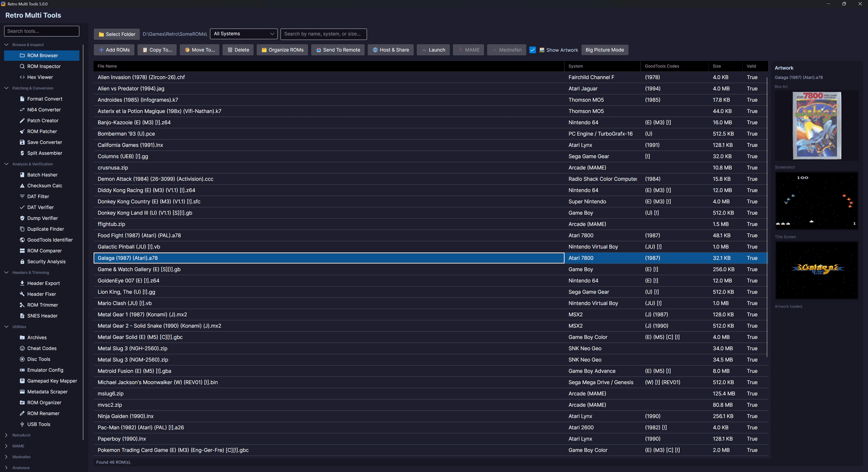Open the All Systems dropdown

click(244, 34)
